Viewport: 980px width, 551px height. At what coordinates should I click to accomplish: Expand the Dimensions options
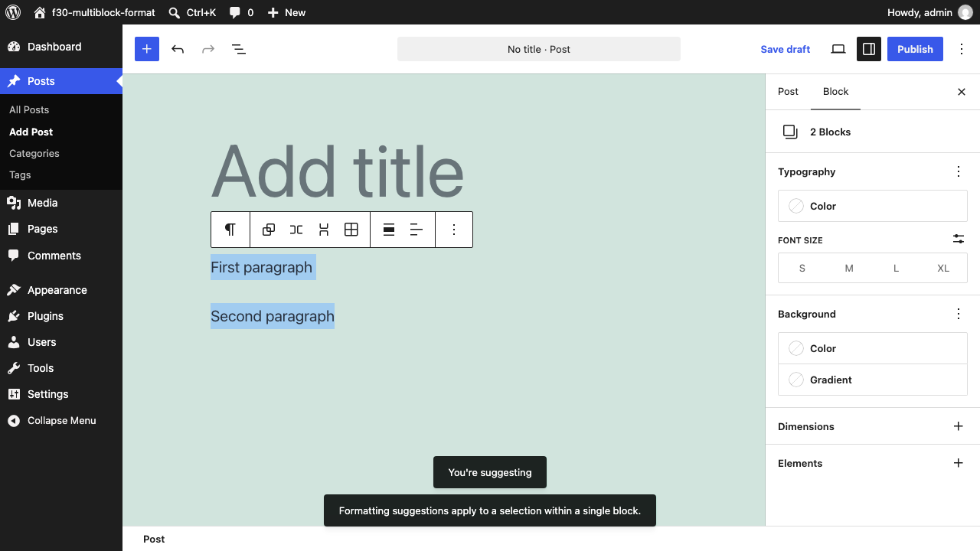(959, 426)
